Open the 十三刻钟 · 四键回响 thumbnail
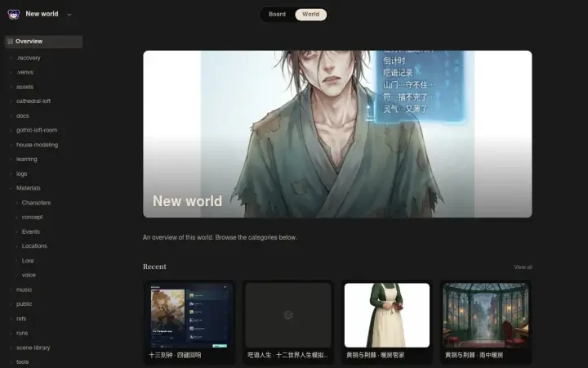 (x=189, y=316)
